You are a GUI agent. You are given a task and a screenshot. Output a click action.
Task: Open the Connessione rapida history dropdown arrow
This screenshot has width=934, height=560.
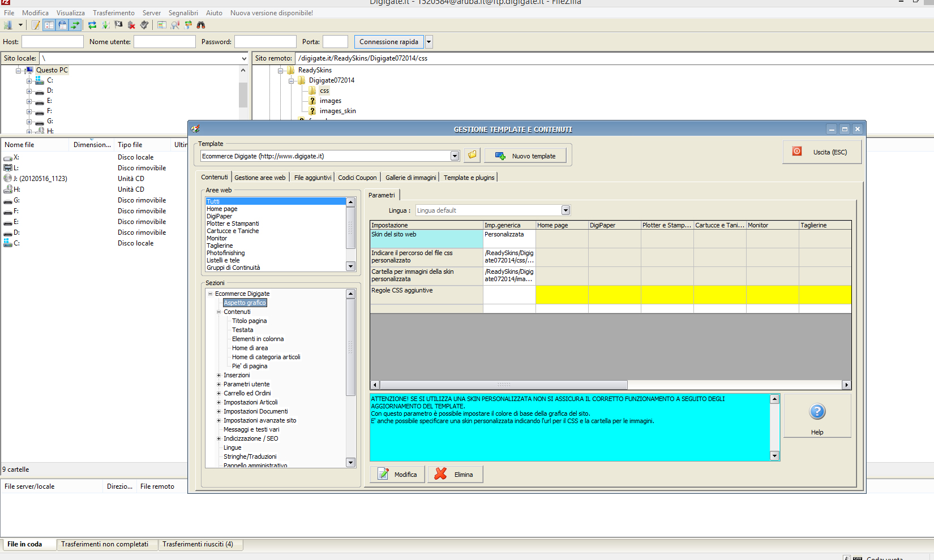tap(429, 42)
